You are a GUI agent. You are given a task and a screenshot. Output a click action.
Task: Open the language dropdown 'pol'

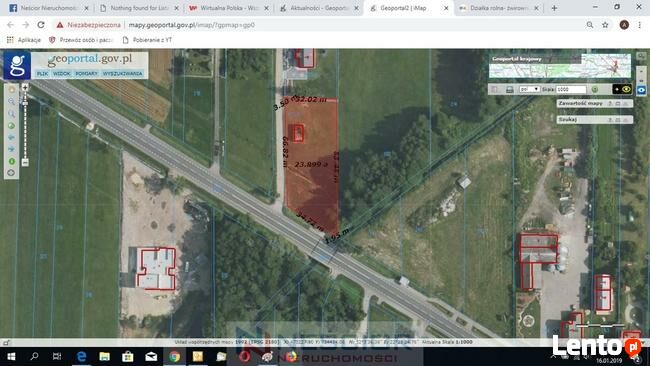[529, 89]
